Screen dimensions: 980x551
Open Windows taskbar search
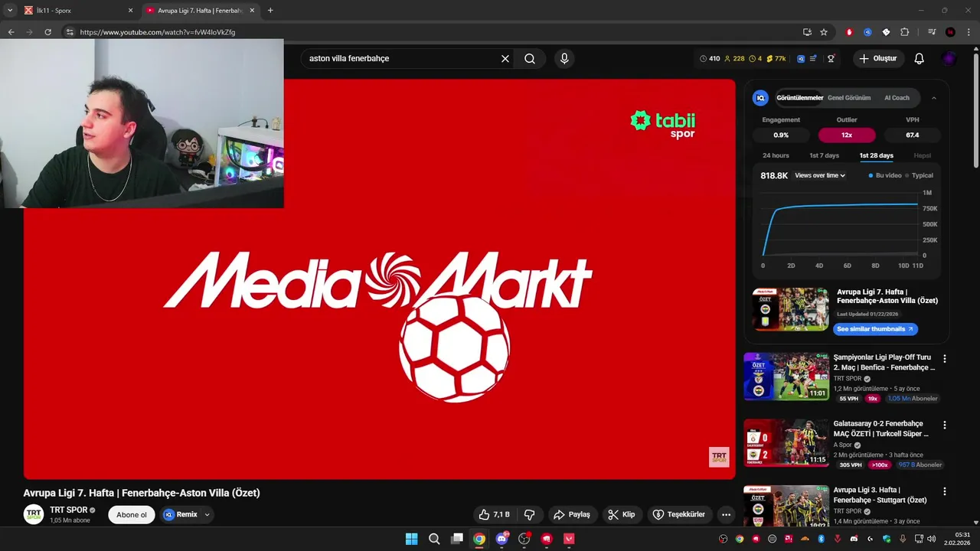pyautogui.click(x=434, y=539)
